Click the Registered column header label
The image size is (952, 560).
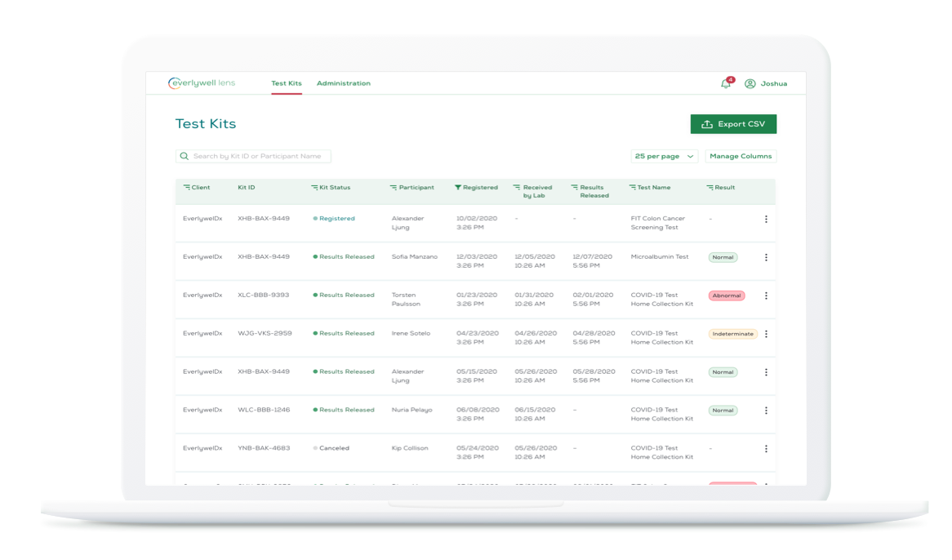480,188
